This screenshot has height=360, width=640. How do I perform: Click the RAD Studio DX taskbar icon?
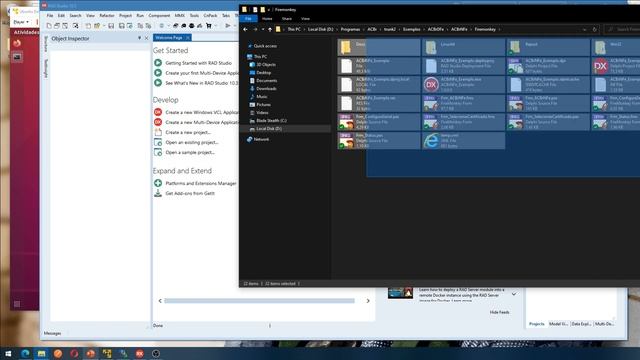[140, 353]
